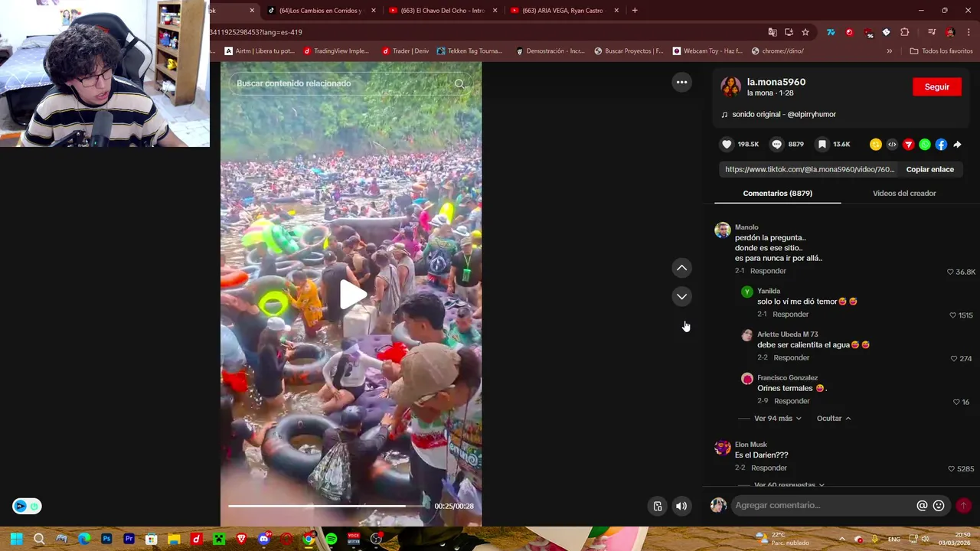The width and height of the screenshot is (980, 551).
Task: Open the Chrome three-dots menu
Action: [969, 32]
